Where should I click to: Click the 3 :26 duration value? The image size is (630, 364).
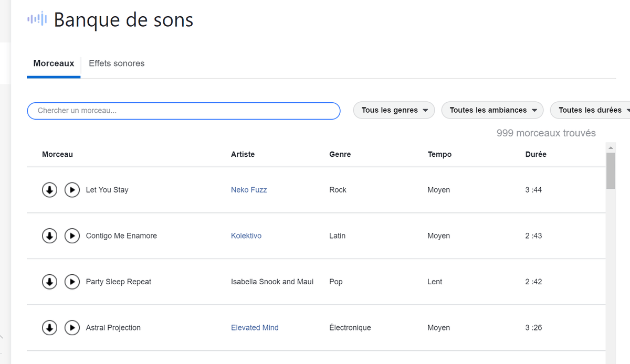click(x=533, y=328)
